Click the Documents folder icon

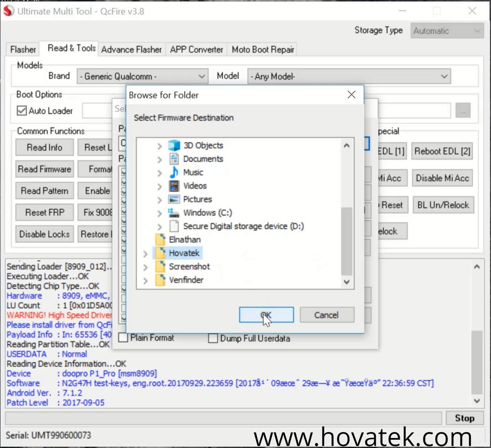tap(174, 159)
